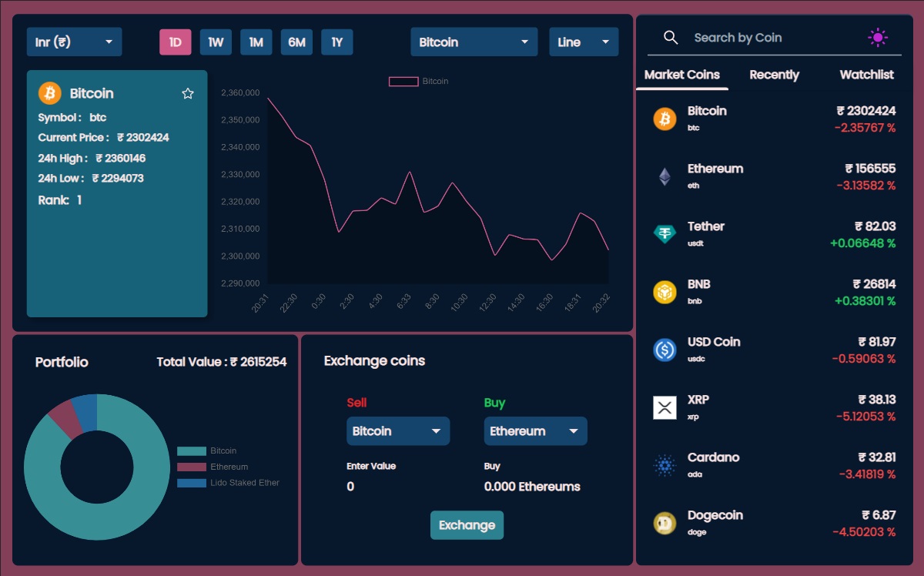Click the Dogecoin name in market list

coord(715,515)
